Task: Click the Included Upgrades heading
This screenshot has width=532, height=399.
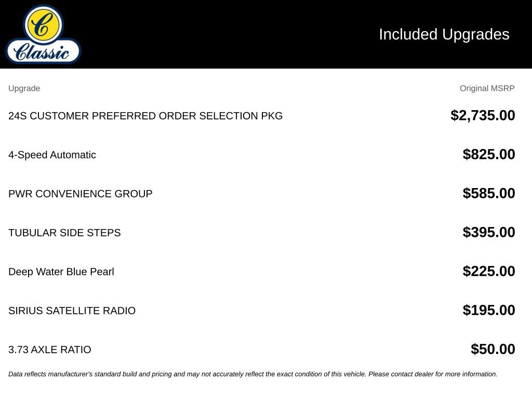Action: [444, 35]
